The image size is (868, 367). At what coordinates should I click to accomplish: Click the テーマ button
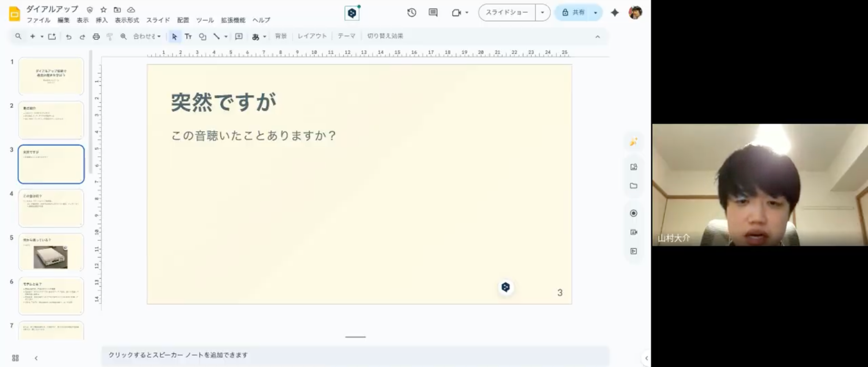[346, 36]
